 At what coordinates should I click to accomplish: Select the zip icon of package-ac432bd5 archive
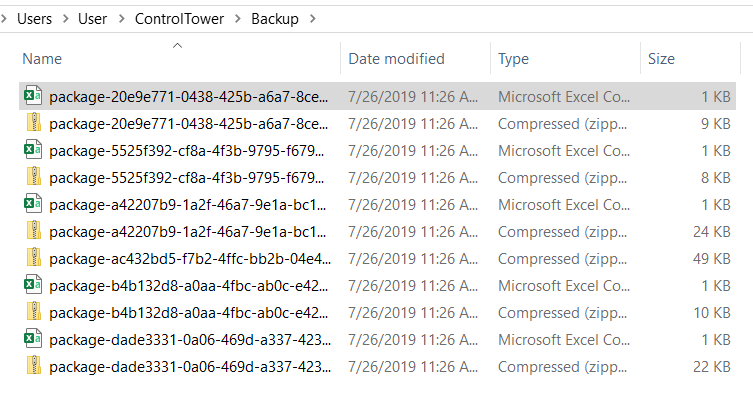tap(33, 258)
